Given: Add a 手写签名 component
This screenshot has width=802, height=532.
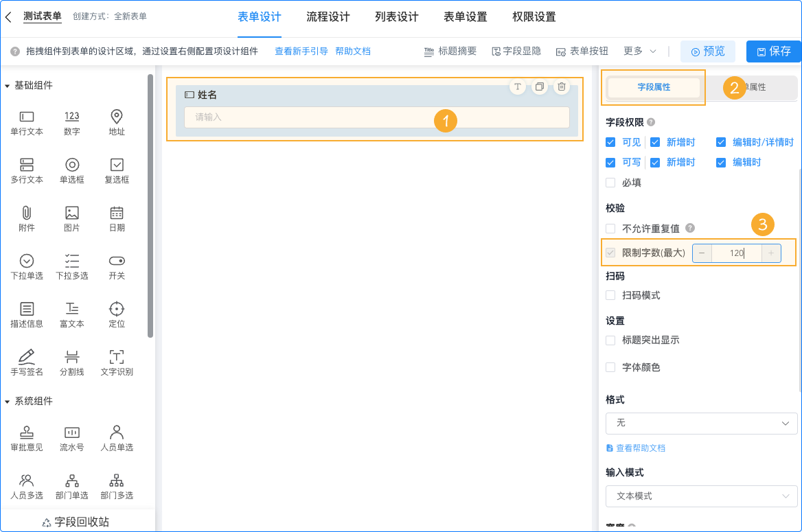Looking at the screenshot, I should [x=27, y=361].
